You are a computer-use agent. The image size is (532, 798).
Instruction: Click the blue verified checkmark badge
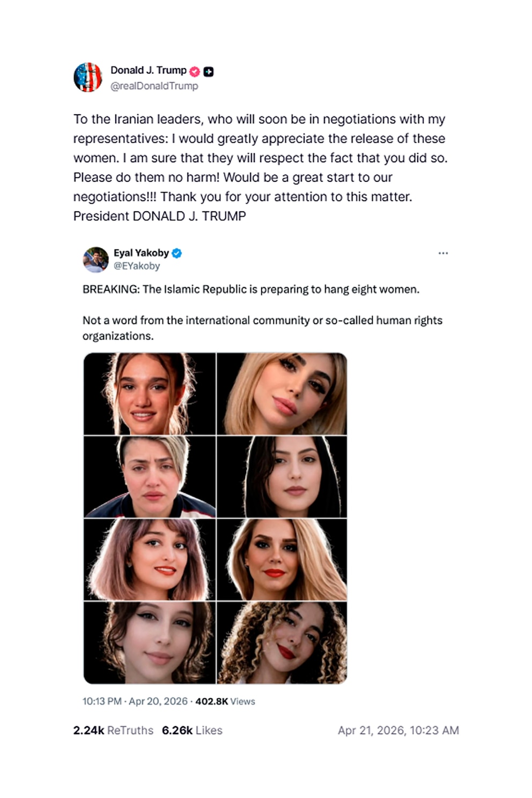coord(176,253)
